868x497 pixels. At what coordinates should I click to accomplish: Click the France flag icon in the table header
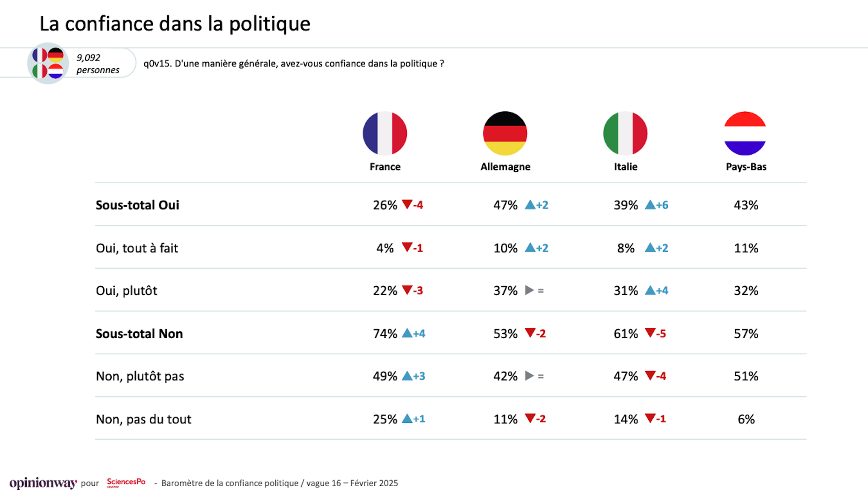pyautogui.click(x=385, y=133)
